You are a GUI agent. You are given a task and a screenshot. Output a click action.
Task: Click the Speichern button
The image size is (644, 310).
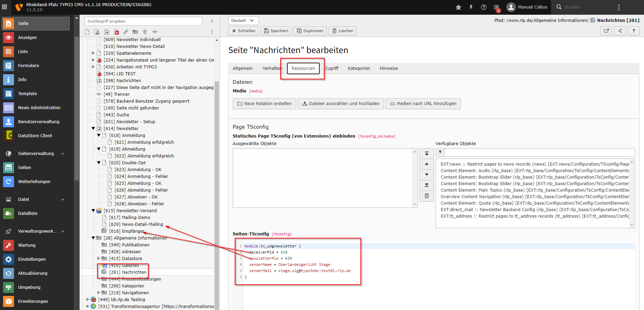point(276,31)
